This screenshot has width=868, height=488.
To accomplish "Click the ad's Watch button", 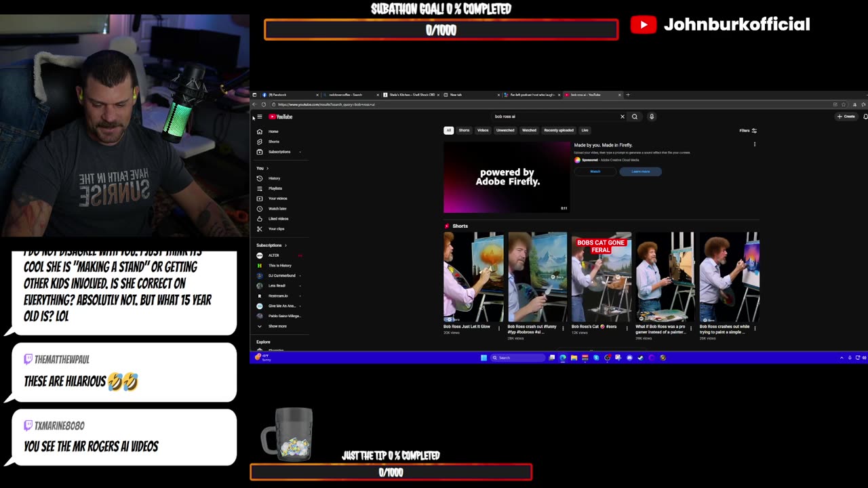I will (x=595, y=171).
